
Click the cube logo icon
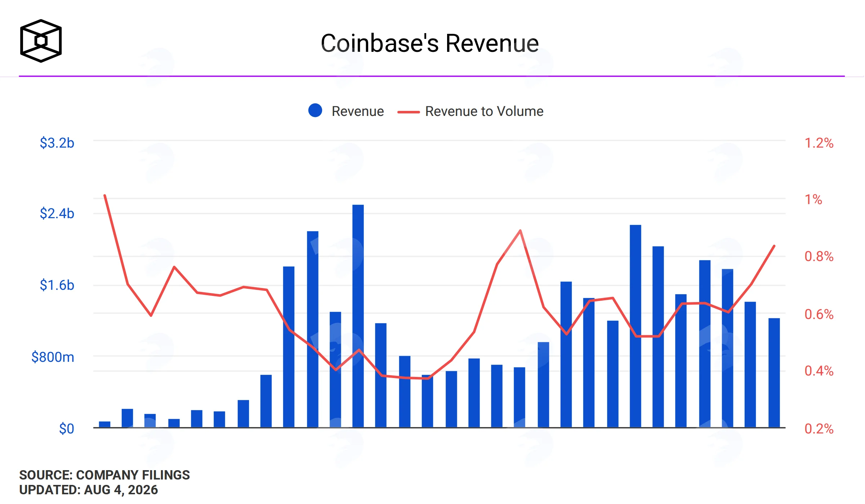41,41
